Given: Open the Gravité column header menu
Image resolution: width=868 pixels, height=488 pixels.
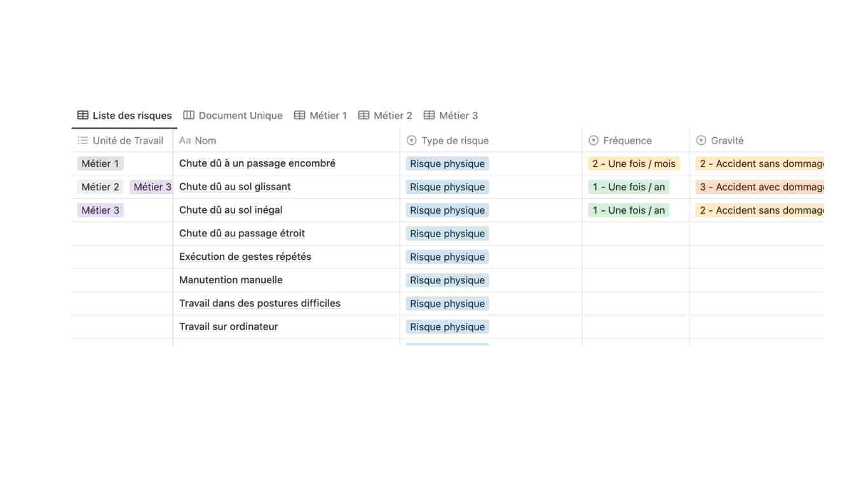Looking at the screenshot, I should coord(727,140).
